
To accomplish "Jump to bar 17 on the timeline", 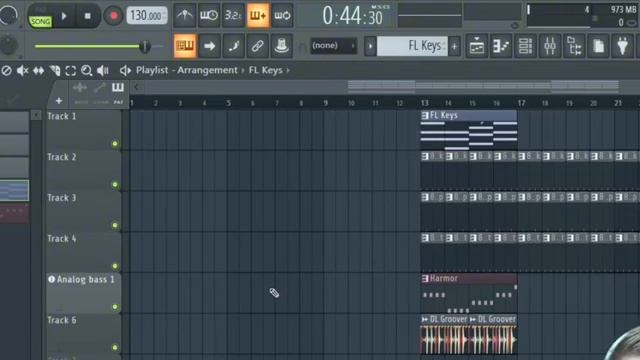I will (x=521, y=103).
